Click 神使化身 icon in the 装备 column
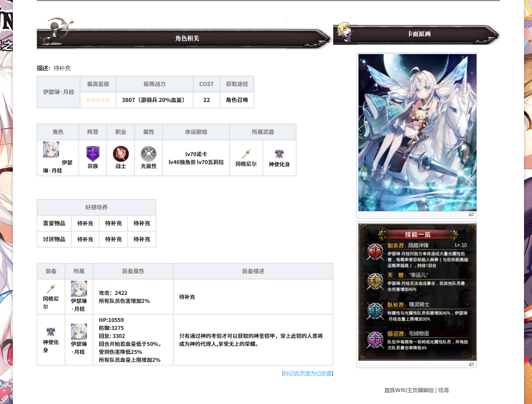The image size is (532, 404). [51, 331]
